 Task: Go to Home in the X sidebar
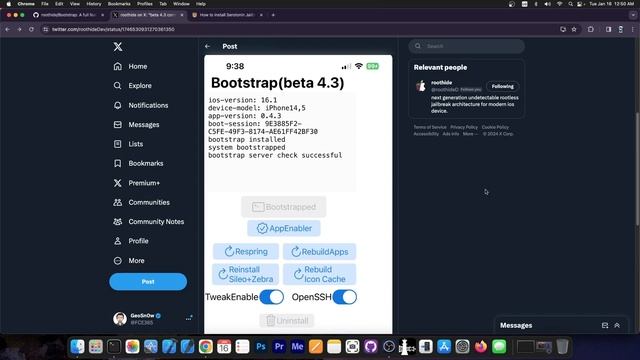click(130, 66)
